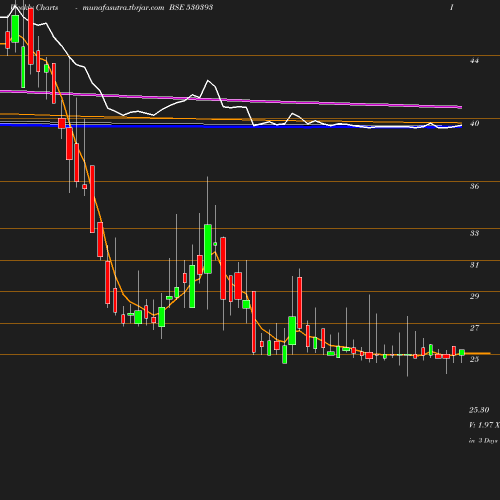Click the 'munafasutra.tbrjar.com' text
Viewport: 500px width, 500px height.
pyautogui.click(x=123, y=7)
